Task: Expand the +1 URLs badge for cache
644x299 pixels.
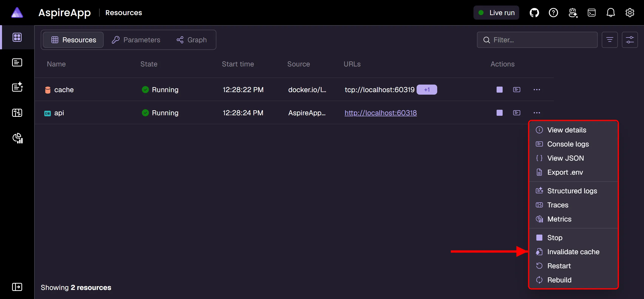Action: point(427,90)
